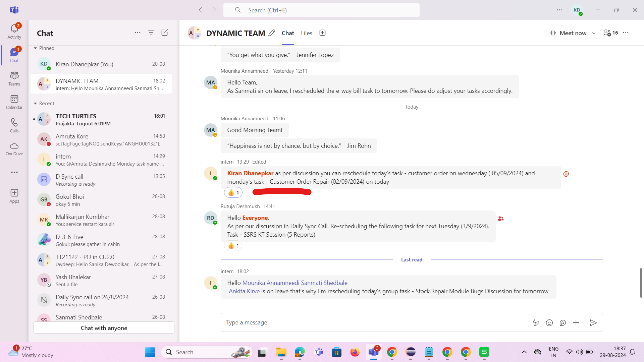Click Ankita Kirve mention link

pyautogui.click(x=244, y=291)
